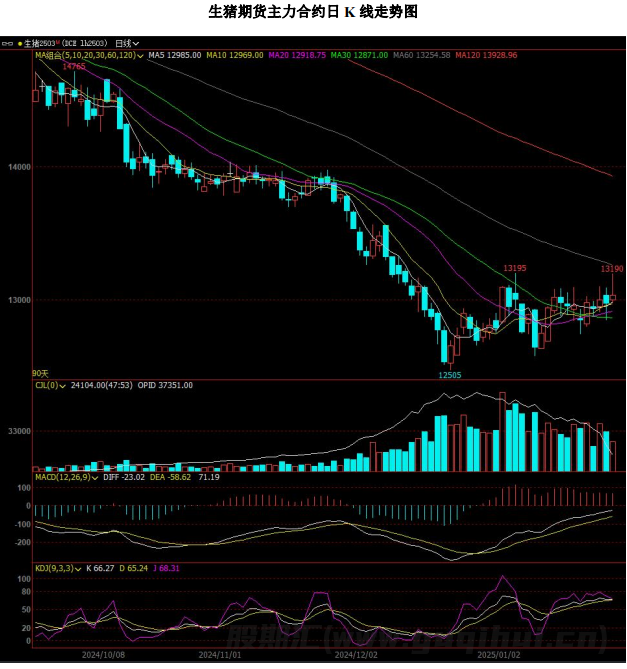
Task: Click the OPID 37351.00 open interest value
Action: 165,385
